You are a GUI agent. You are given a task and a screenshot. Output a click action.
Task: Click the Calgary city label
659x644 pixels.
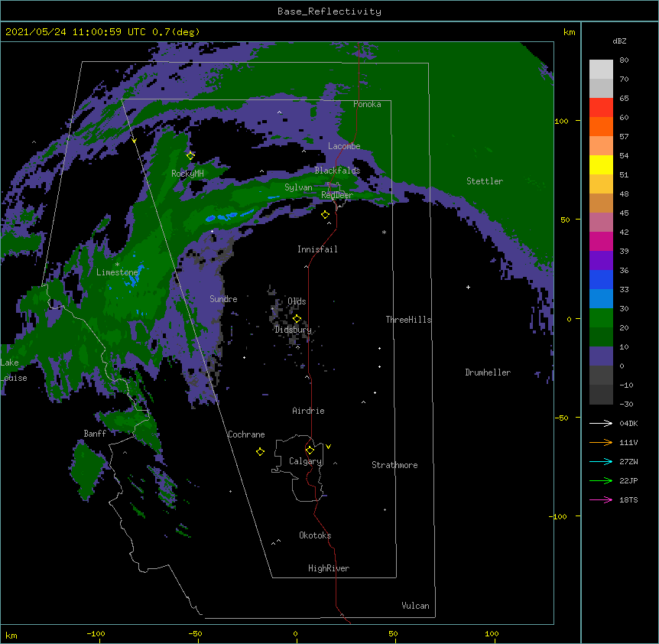(306, 461)
